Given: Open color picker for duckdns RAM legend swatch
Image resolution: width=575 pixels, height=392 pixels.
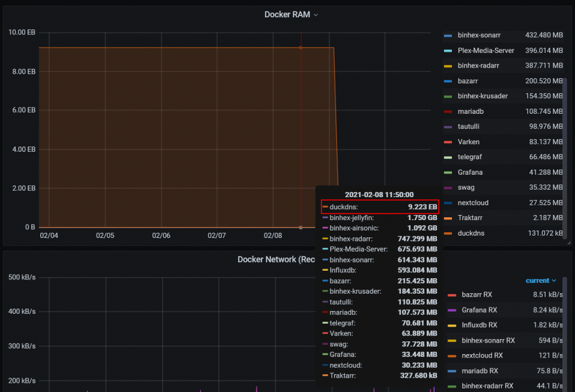Looking at the screenshot, I should 448,233.
